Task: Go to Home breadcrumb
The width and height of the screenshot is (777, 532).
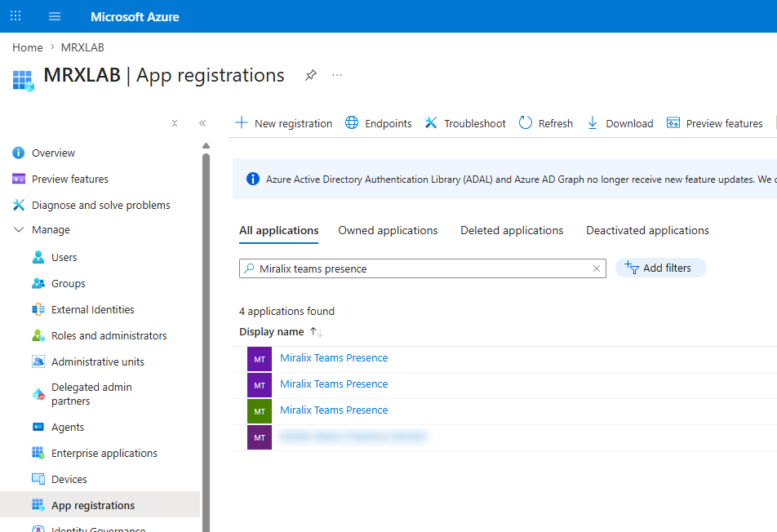Action: pos(28,47)
